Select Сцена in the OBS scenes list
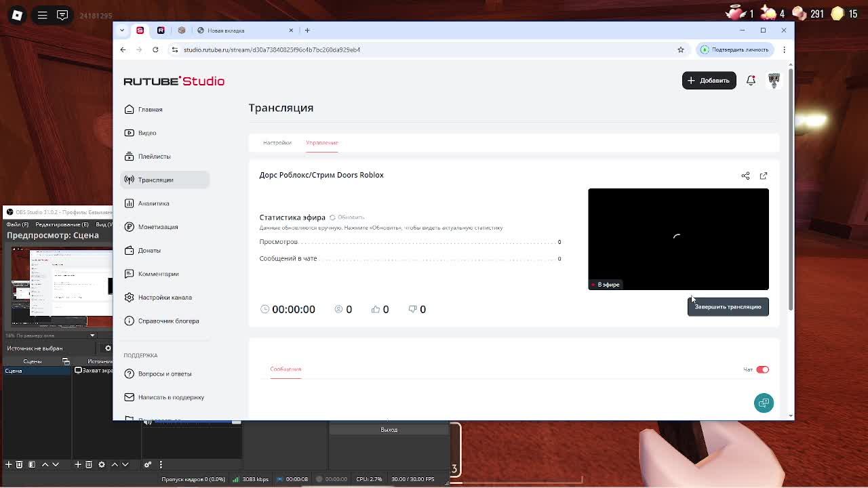This screenshot has height=488, width=868. 37,371
